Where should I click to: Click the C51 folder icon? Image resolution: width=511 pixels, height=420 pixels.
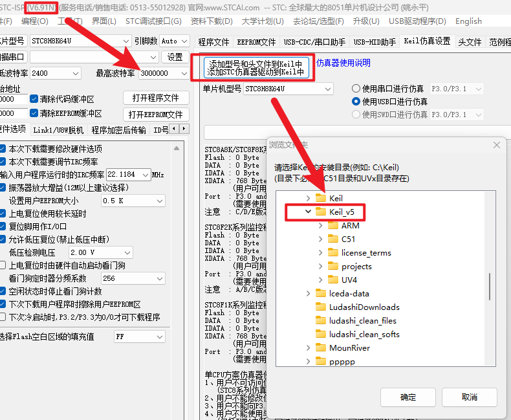pyautogui.click(x=332, y=239)
